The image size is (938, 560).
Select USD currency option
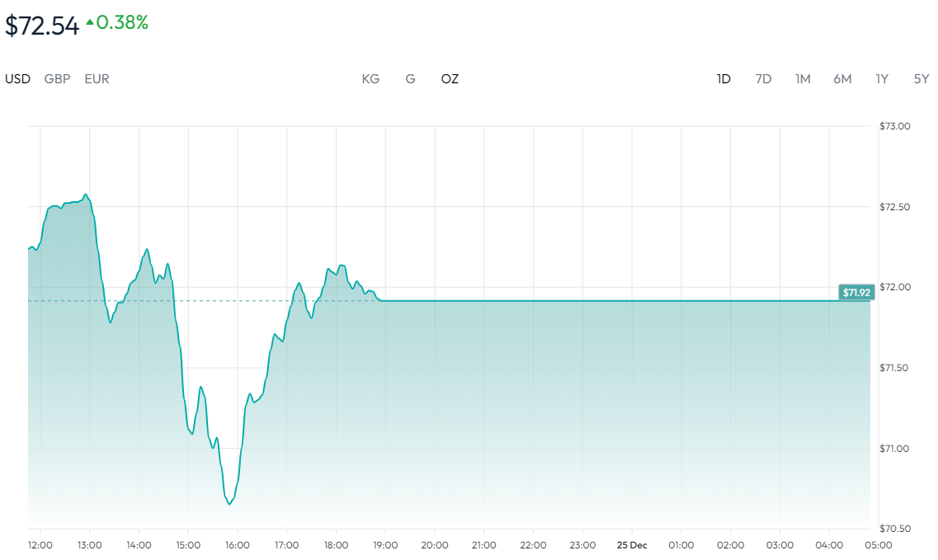tap(17, 79)
